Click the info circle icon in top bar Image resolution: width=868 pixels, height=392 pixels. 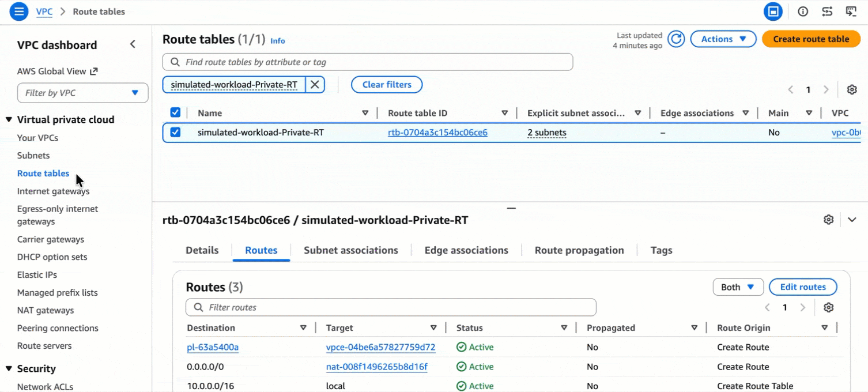click(803, 12)
